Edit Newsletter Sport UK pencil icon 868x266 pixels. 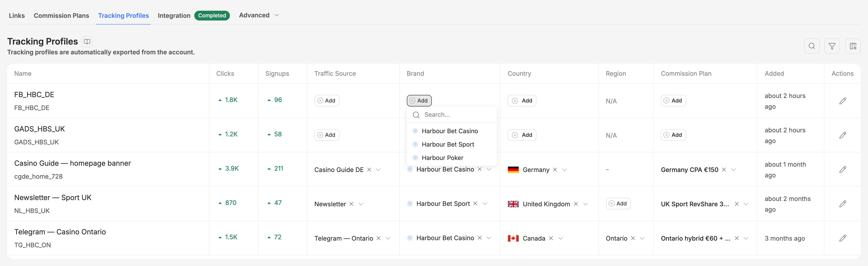click(842, 204)
